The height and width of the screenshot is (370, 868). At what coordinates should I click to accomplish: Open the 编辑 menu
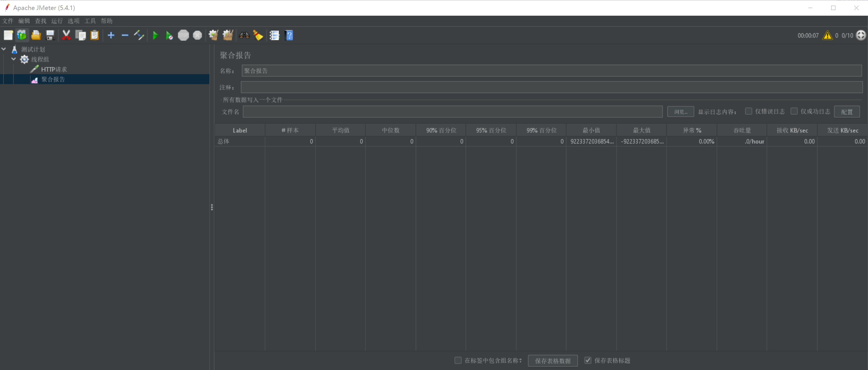(24, 21)
